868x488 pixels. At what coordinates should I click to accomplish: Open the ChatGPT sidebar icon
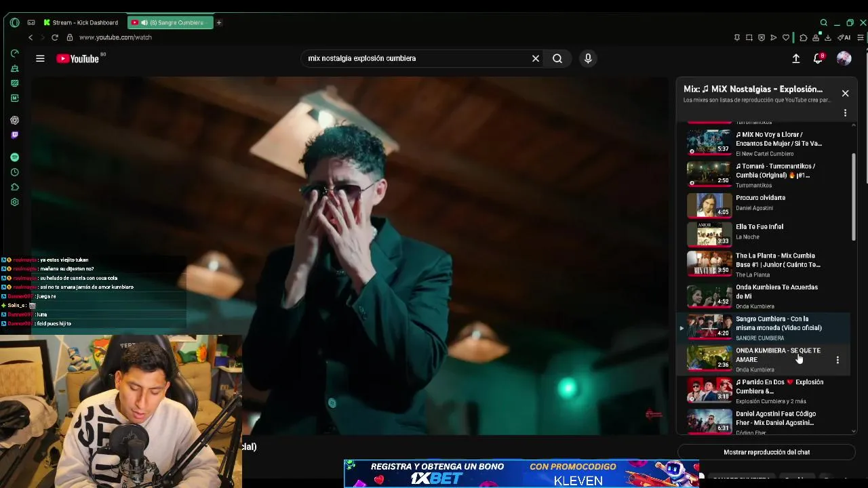coord(14,120)
